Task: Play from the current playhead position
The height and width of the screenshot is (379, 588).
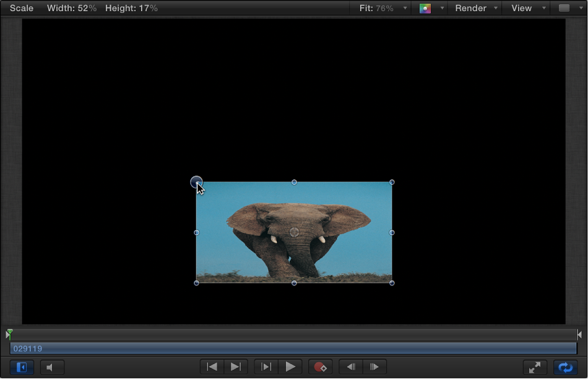Action: pyautogui.click(x=266, y=367)
